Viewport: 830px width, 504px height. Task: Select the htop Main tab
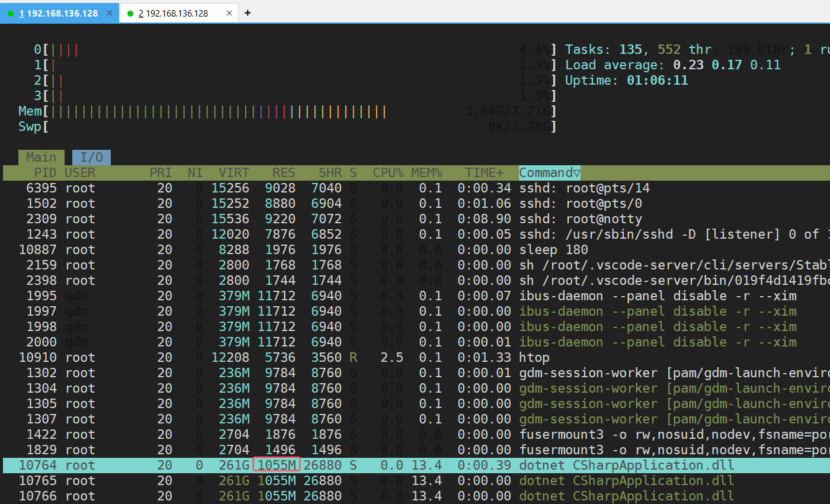tap(41, 158)
